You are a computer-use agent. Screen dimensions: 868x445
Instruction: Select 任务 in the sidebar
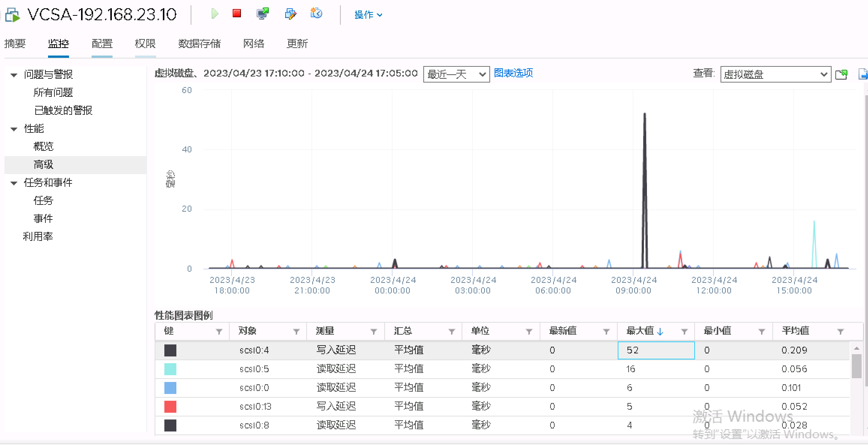click(x=44, y=200)
